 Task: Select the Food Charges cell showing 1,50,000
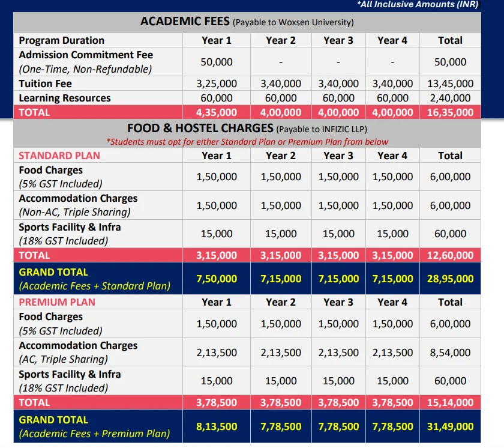coord(217,175)
